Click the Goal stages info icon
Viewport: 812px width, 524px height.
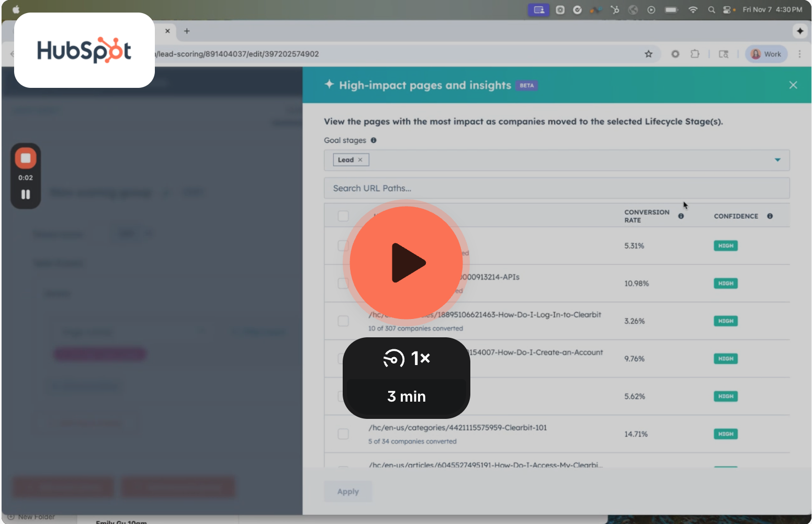click(374, 140)
